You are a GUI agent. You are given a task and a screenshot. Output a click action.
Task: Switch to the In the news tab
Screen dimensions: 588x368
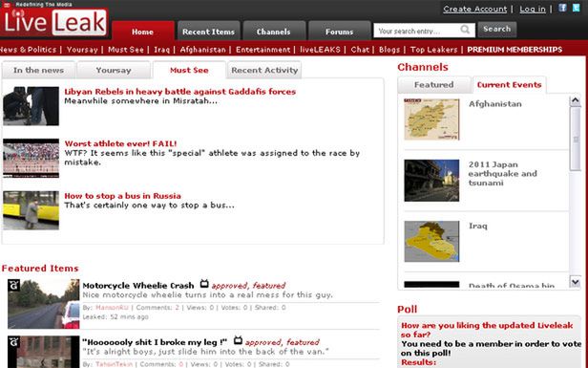(38, 70)
